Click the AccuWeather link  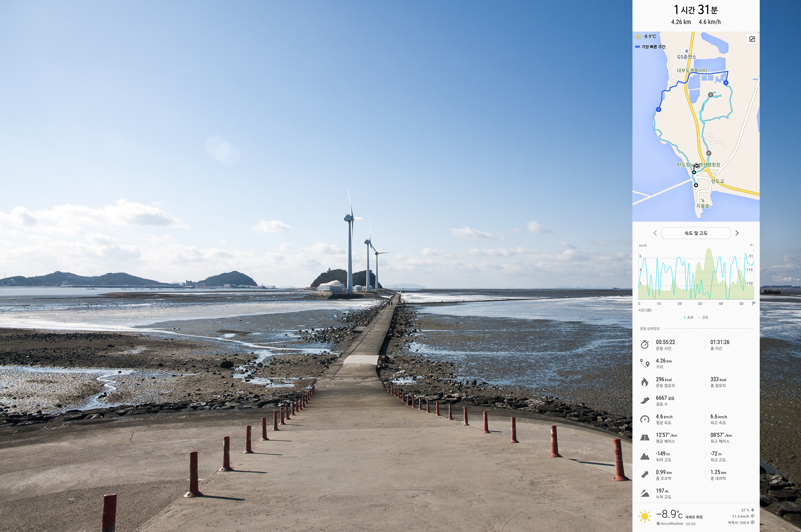[x=671, y=524]
